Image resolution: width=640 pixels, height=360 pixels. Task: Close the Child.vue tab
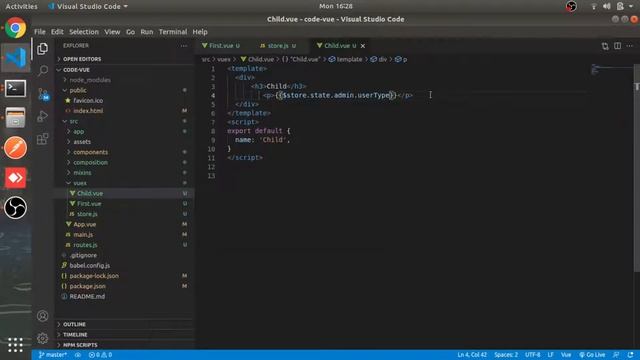pyautogui.click(x=363, y=46)
